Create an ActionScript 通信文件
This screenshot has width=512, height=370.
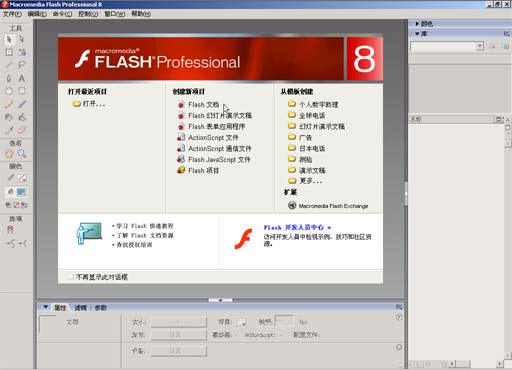pyautogui.click(x=214, y=149)
